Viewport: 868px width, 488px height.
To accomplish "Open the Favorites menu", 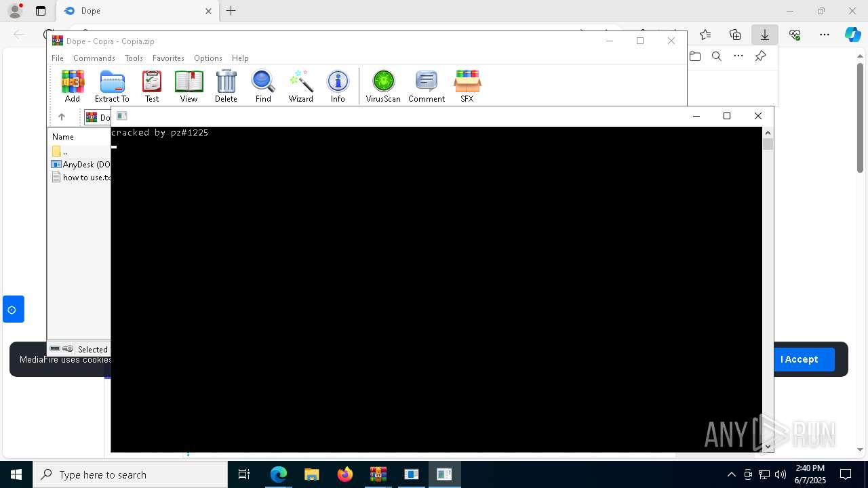I will pyautogui.click(x=168, y=58).
